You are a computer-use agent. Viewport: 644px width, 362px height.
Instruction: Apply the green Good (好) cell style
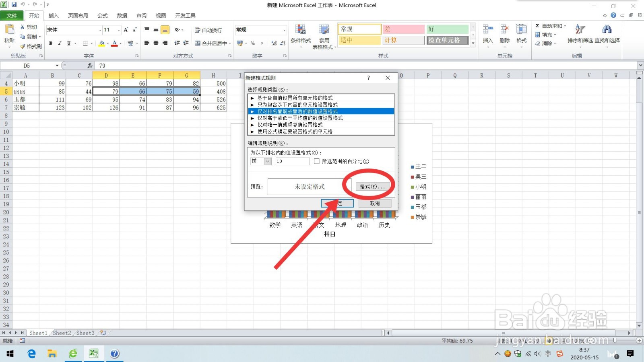[448, 29]
